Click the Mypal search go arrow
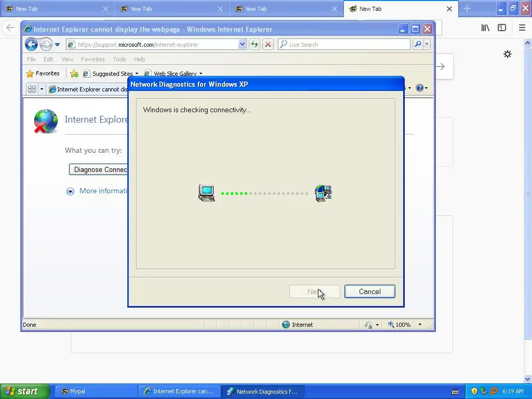Image resolution: width=532 pixels, height=399 pixels. click(x=441, y=66)
